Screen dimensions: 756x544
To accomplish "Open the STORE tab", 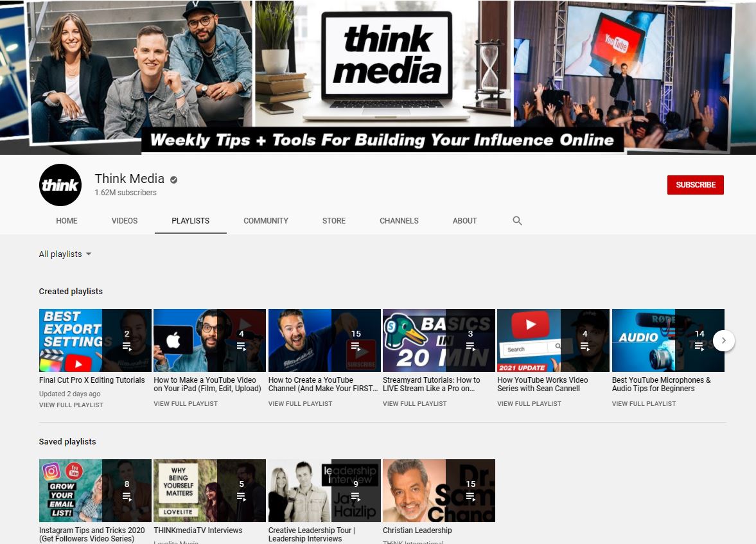I will point(333,220).
